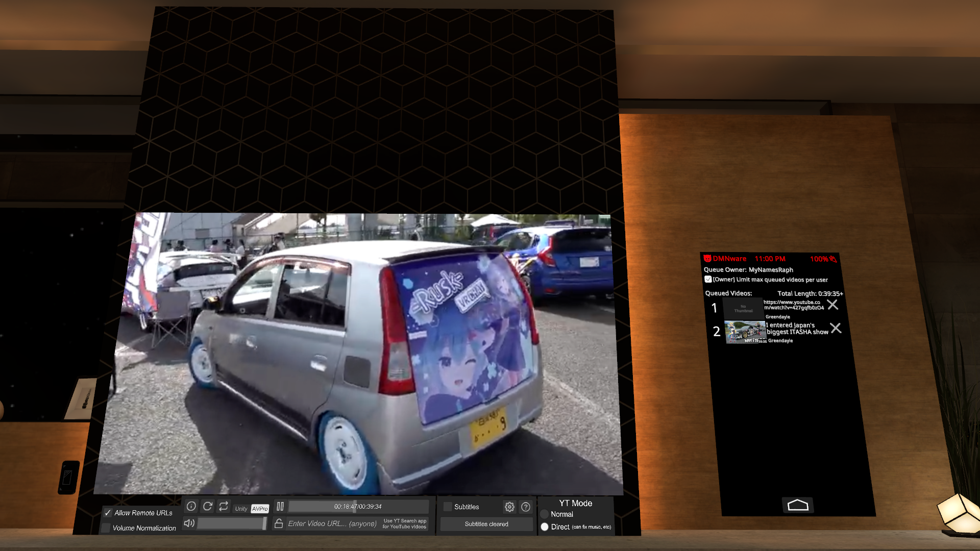Toggle limit max queued videos per user
The width and height of the screenshot is (980, 551).
pyautogui.click(x=708, y=280)
